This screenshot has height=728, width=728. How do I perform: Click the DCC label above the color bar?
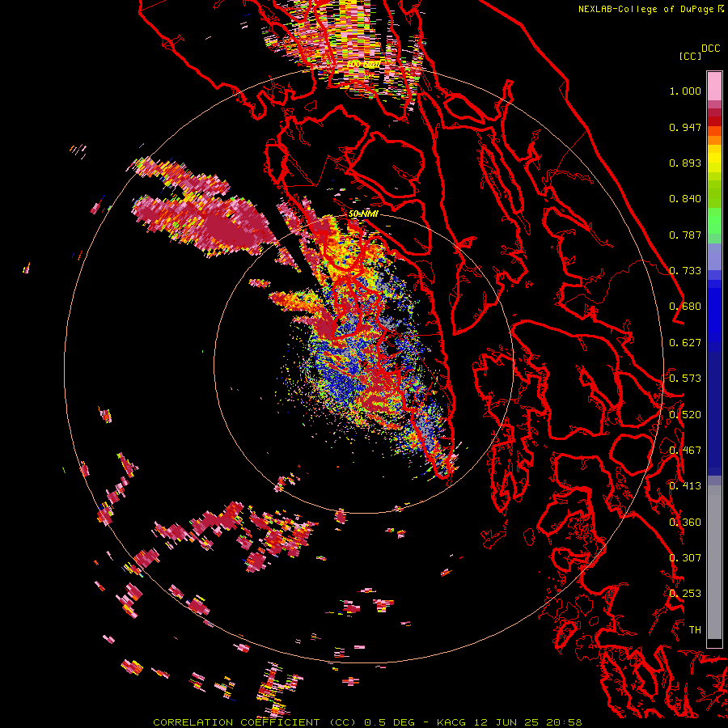click(711, 49)
